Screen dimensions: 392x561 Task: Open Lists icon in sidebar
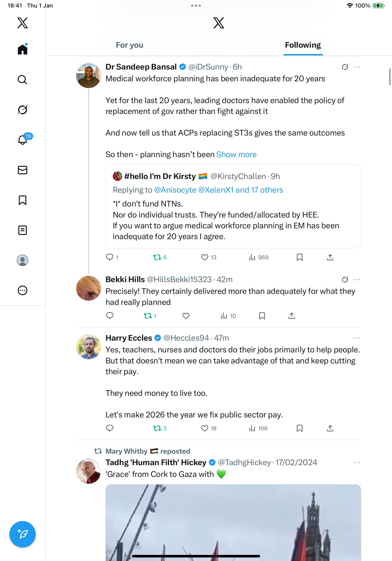click(x=23, y=230)
